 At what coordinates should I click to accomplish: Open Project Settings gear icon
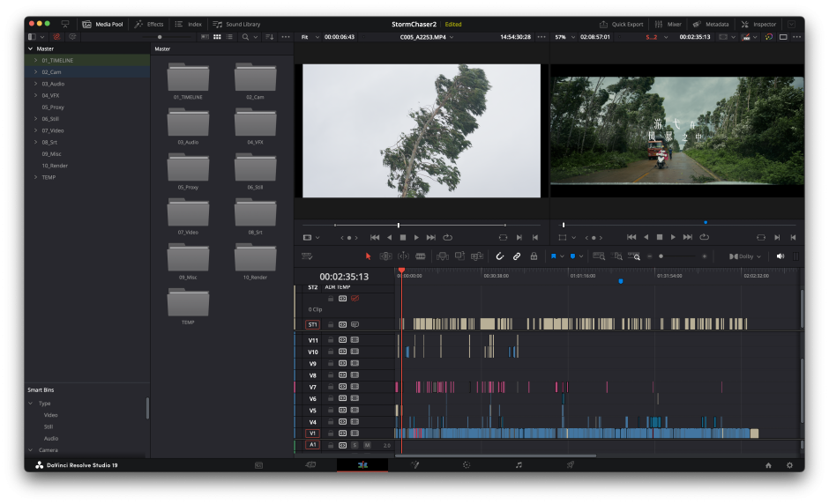click(789, 465)
